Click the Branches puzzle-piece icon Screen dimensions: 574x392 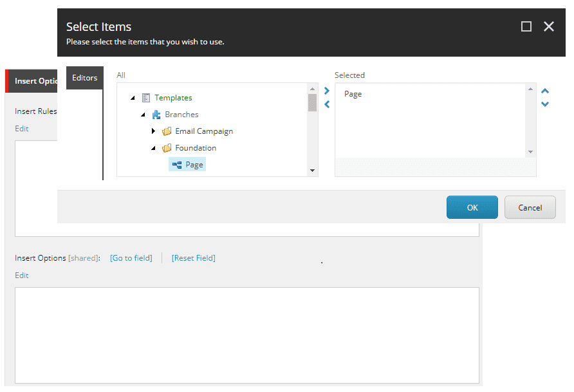(156, 115)
